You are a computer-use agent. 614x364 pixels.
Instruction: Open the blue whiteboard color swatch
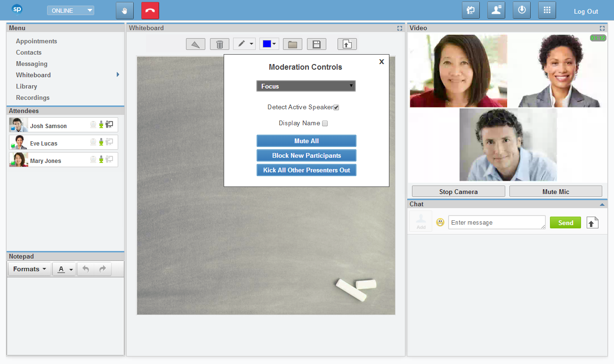point(269,44)
